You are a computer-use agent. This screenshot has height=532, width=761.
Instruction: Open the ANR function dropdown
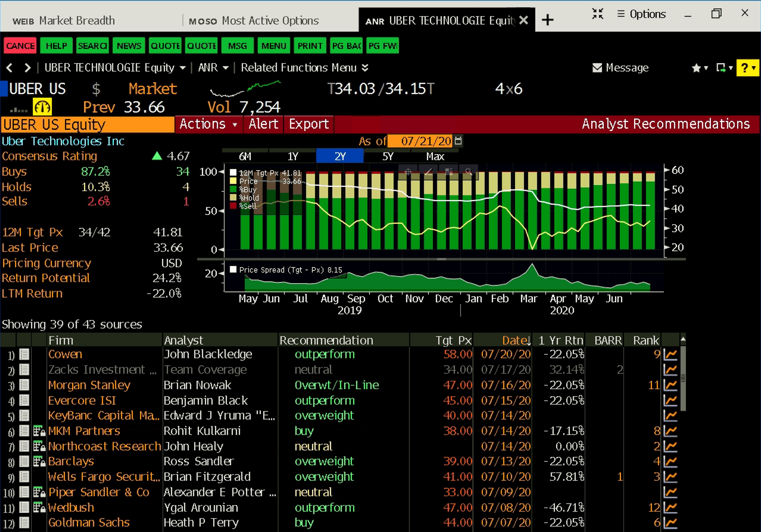(x=213, y=68)
